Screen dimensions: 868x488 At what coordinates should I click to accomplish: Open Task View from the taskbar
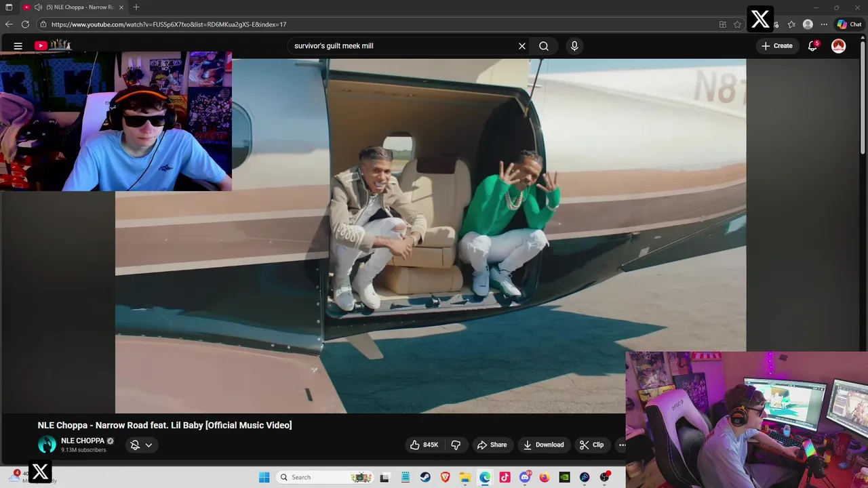point(385,477)
